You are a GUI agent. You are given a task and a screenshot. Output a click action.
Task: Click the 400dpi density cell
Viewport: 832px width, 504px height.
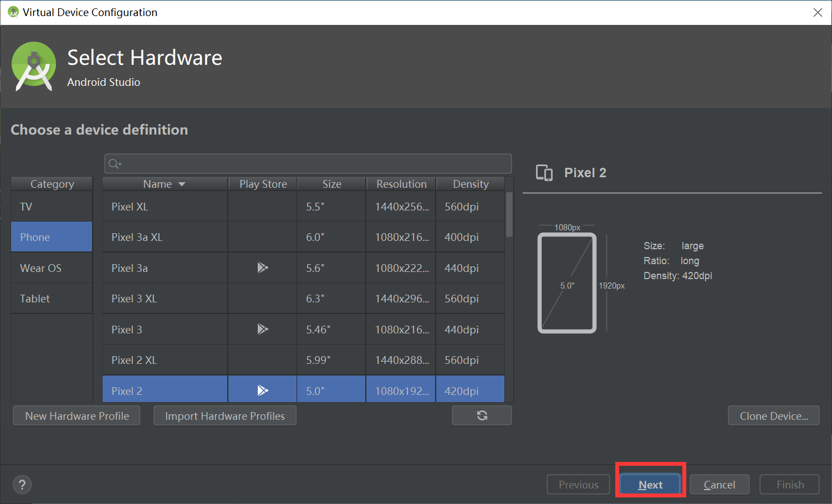pyautogui.click(x=470, y=237)
